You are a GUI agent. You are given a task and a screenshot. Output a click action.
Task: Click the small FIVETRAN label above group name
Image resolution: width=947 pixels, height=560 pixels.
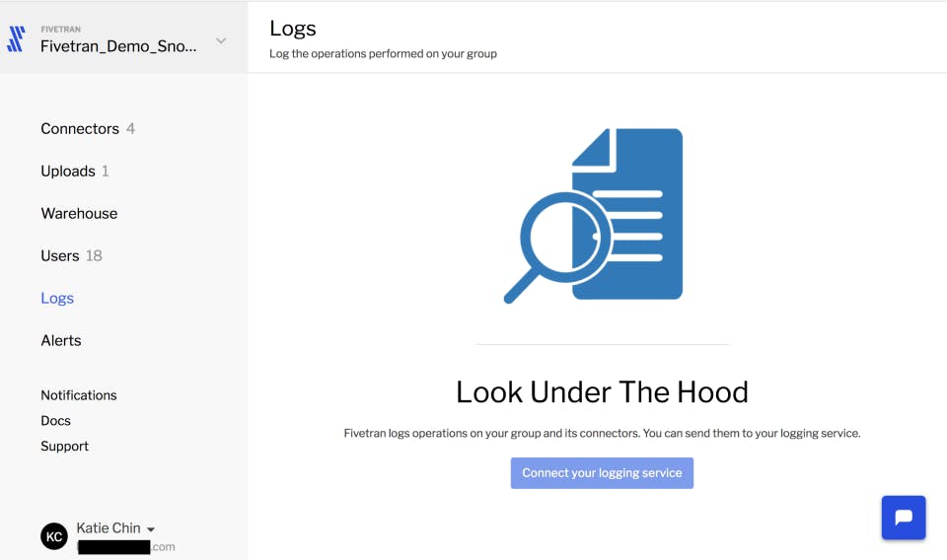coord(60,29)
